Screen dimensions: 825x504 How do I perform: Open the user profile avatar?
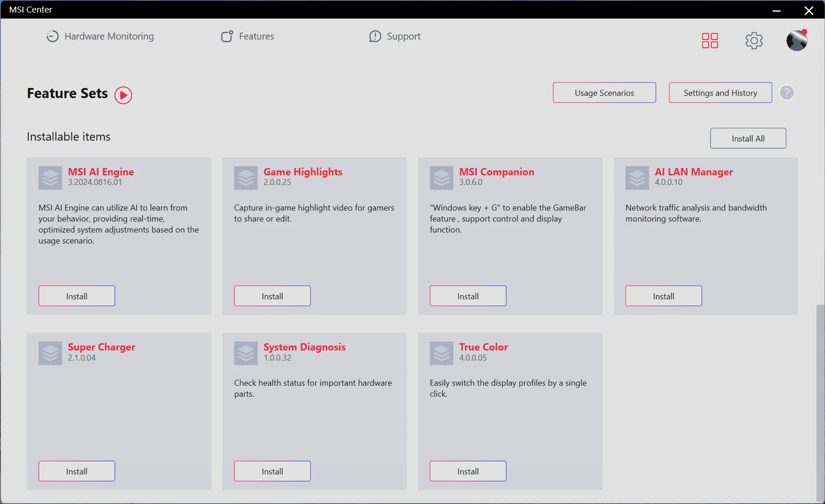[797, 40]
